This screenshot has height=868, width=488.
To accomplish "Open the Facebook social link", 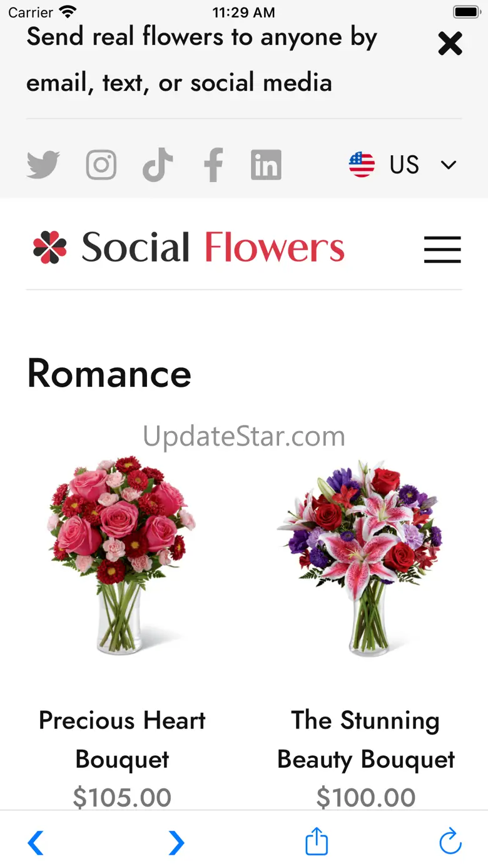I will click(213, 165).
